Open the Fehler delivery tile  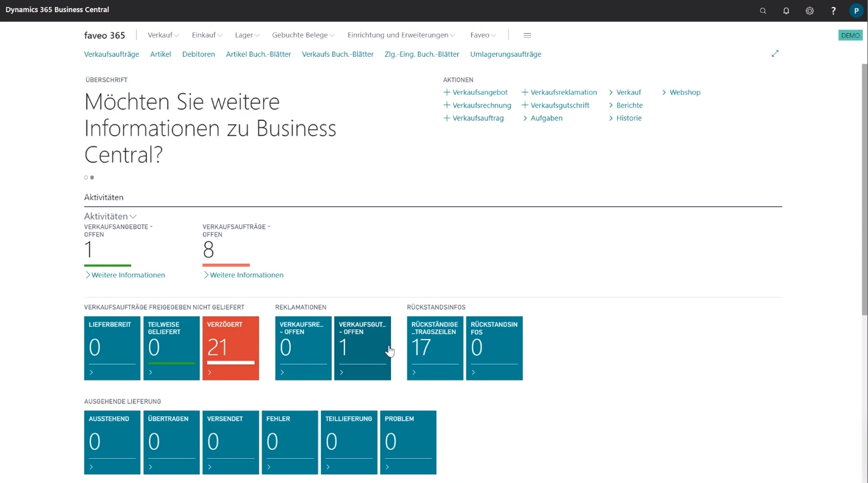point(290,443)
